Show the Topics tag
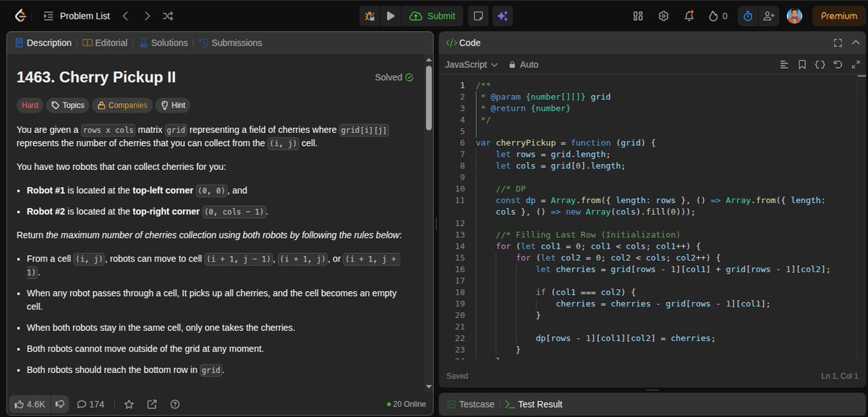Image resolution: width=868 pixels, height=417 pixels. click(x=68, y=106)
